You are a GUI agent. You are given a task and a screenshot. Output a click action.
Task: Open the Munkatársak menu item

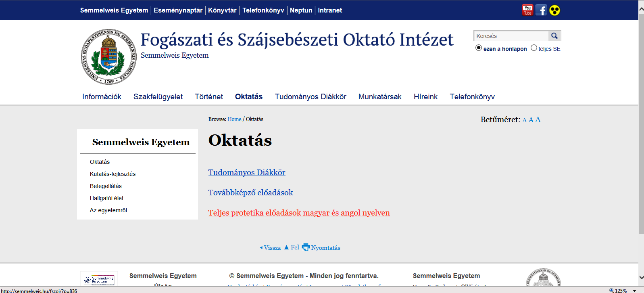tap(380, 97)
